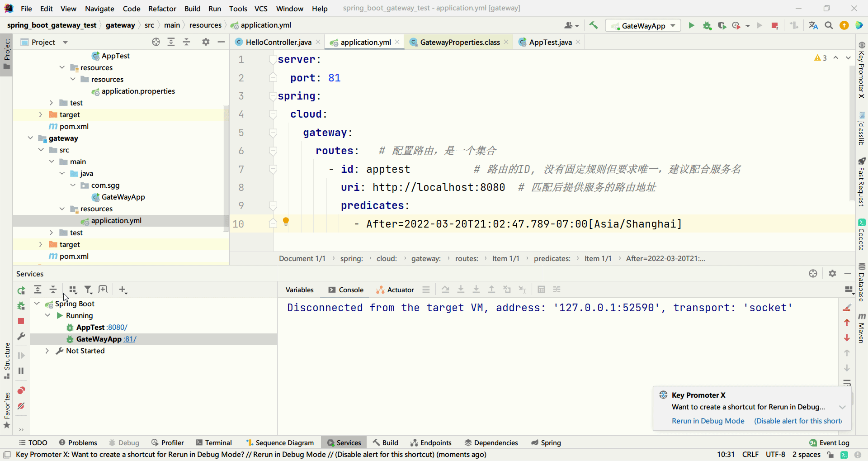
Task: Add a service with the plus icon
Action: click(123, 290)
